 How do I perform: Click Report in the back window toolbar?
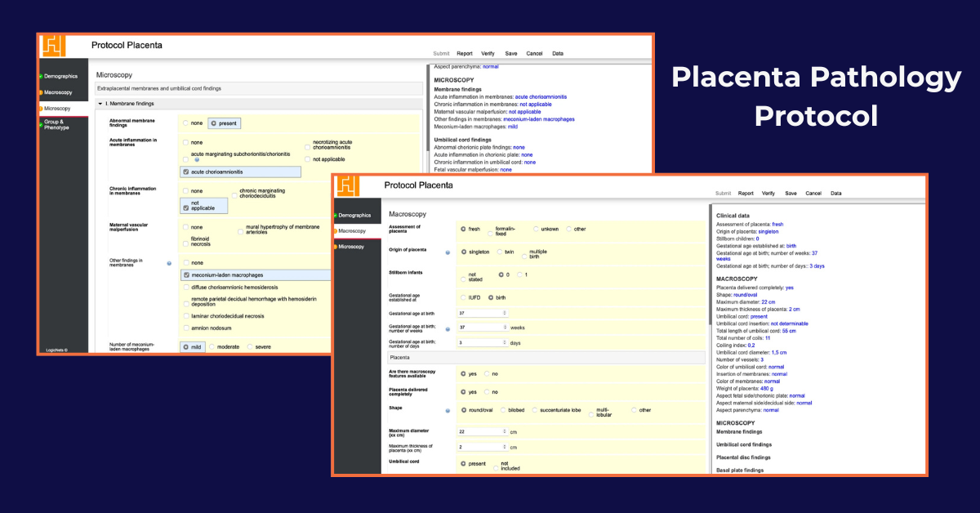point(465,53)
